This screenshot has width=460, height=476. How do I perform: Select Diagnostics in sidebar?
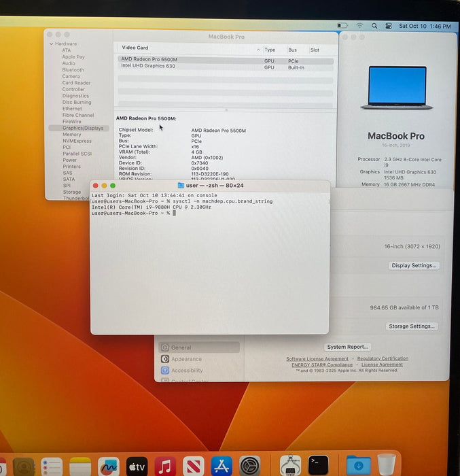point(75,96)
